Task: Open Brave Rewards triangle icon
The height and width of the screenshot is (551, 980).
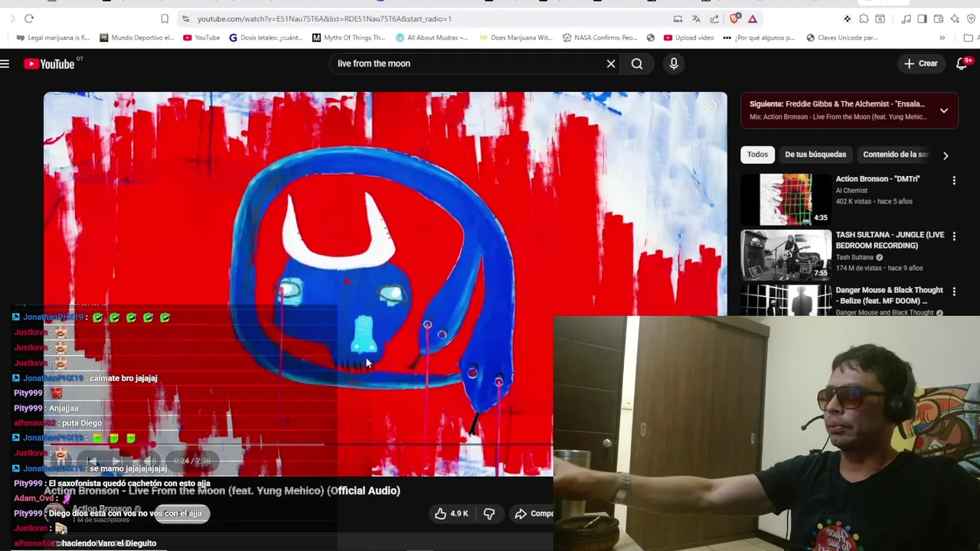Action: pos(753,18)
